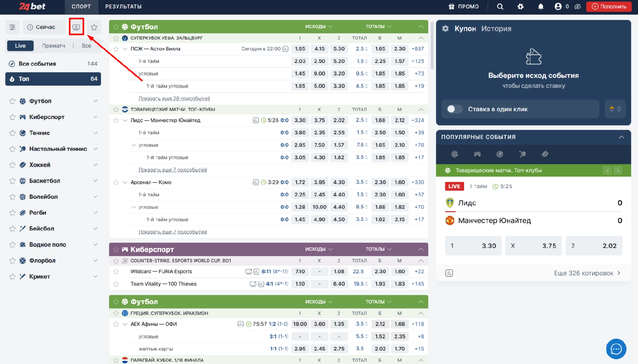Favorite the ПСЖ — Астон Вилла match
638x364 pixels.
coord(116,49)
